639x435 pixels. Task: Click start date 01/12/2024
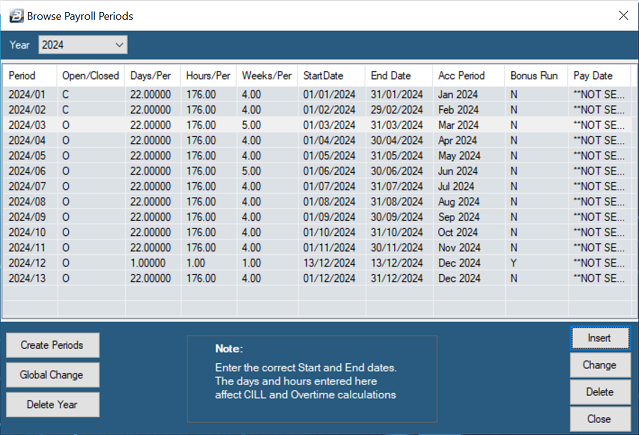coord(329,278)
